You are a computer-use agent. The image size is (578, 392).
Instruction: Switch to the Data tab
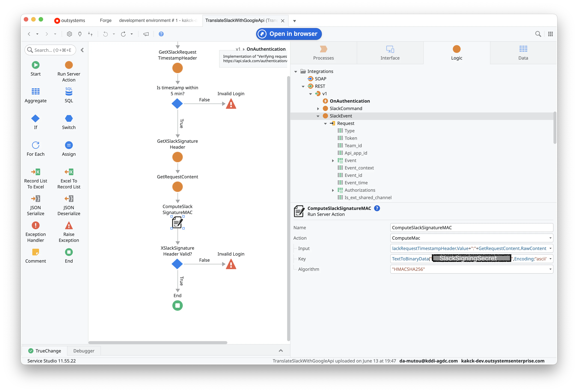coord(523,53)
